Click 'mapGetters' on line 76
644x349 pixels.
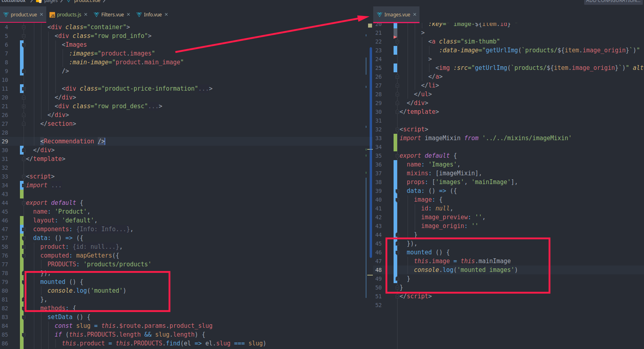pos(94,256)
